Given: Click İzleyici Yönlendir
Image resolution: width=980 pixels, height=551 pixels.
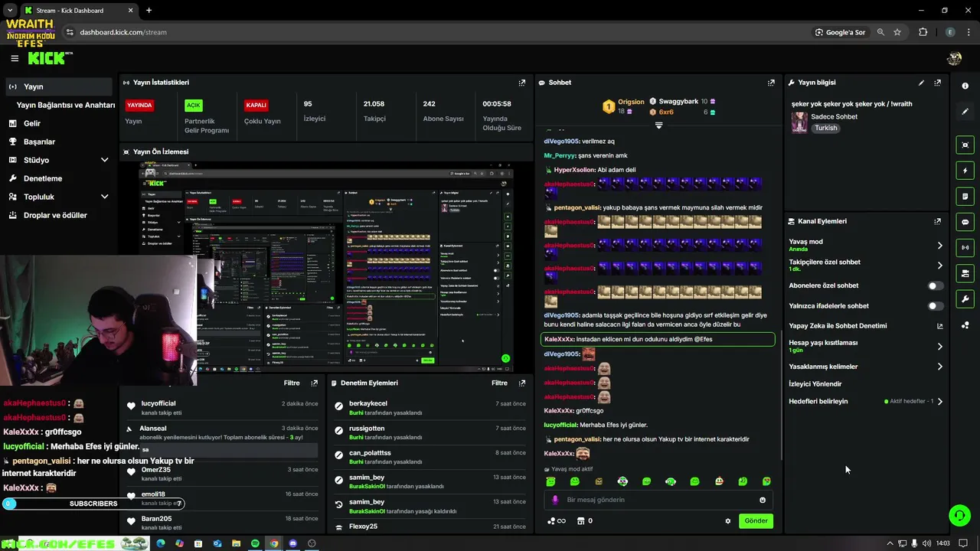Looking at the screenshot, I should tap(815, 384).
